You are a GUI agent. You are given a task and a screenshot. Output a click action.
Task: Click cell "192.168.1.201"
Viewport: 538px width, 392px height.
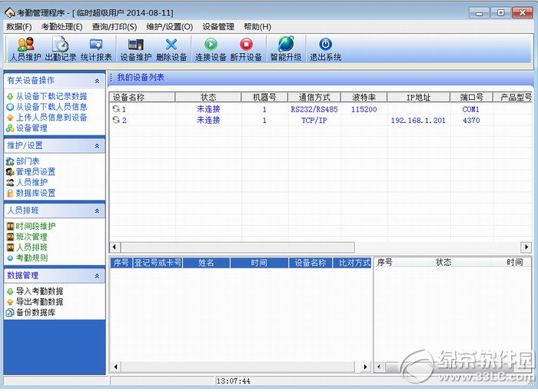click(418, 121)
